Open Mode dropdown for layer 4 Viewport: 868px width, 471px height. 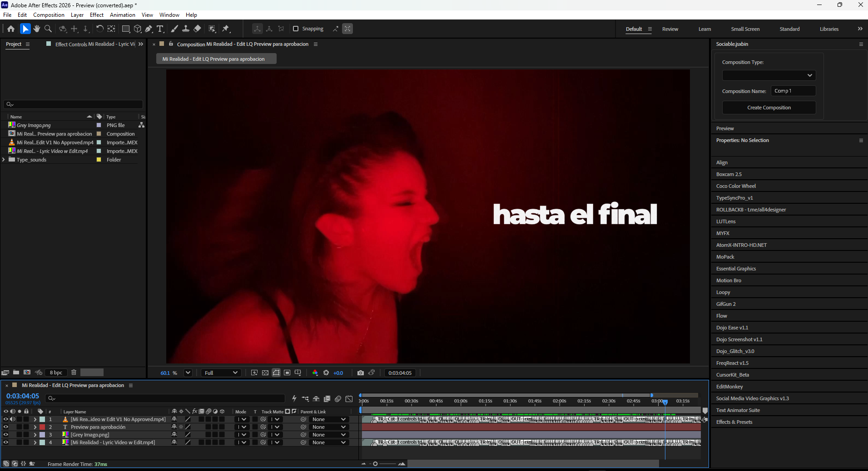(242, 442)
